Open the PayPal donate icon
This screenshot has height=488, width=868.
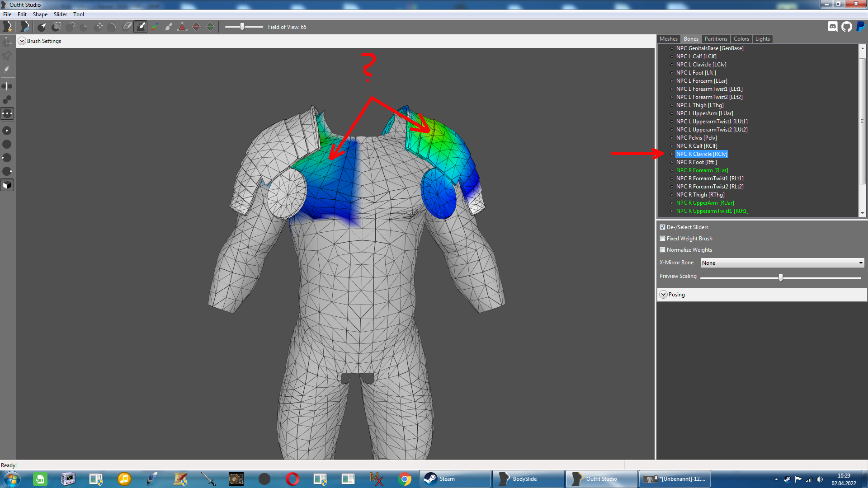pos(861,27)
